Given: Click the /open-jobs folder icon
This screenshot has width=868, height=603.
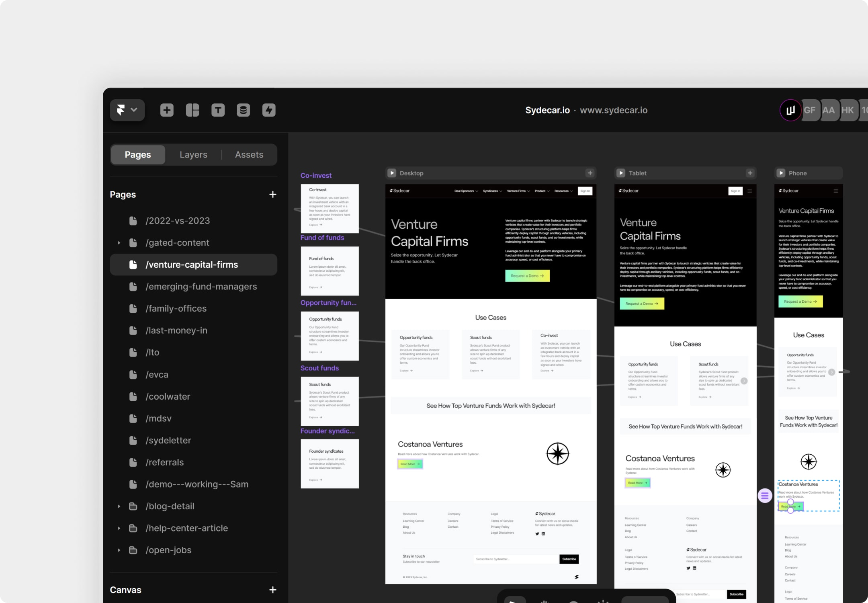Looking at the screenshot, I should [133, 550].
